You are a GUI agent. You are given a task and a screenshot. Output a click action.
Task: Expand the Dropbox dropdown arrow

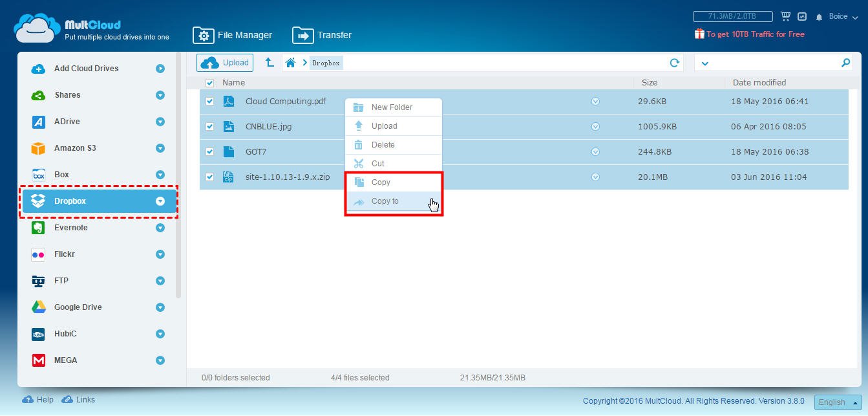tap(160, 201)
